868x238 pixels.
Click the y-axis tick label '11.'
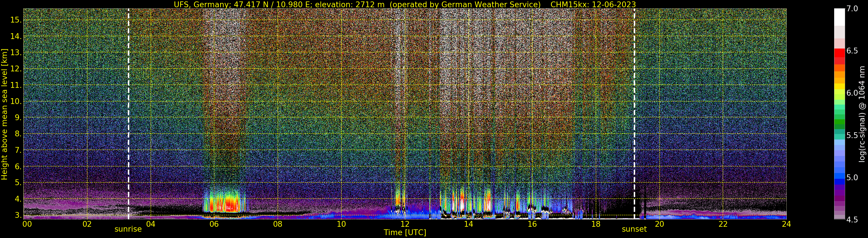click(x=16, y=85)
